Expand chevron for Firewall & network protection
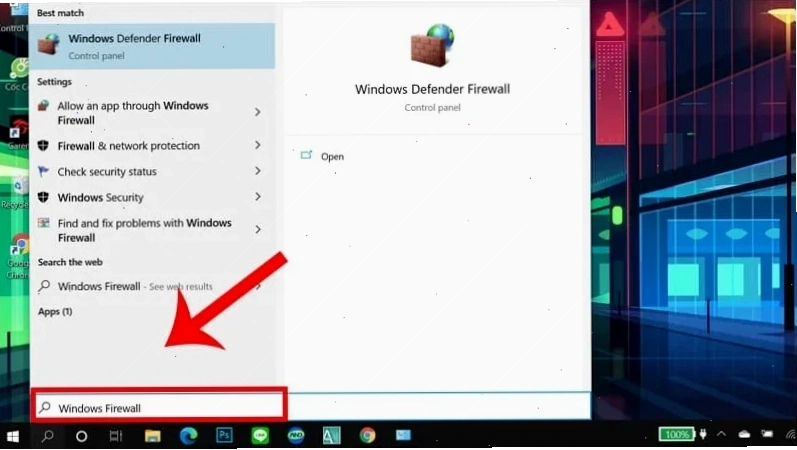This screenshot has width=797, height=450. click(x=258, y=145)
